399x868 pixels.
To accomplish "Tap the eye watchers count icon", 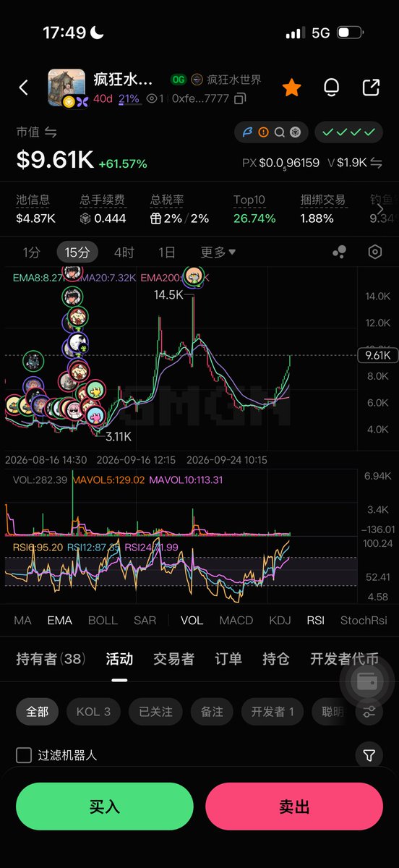I will (x=152, y=98).
